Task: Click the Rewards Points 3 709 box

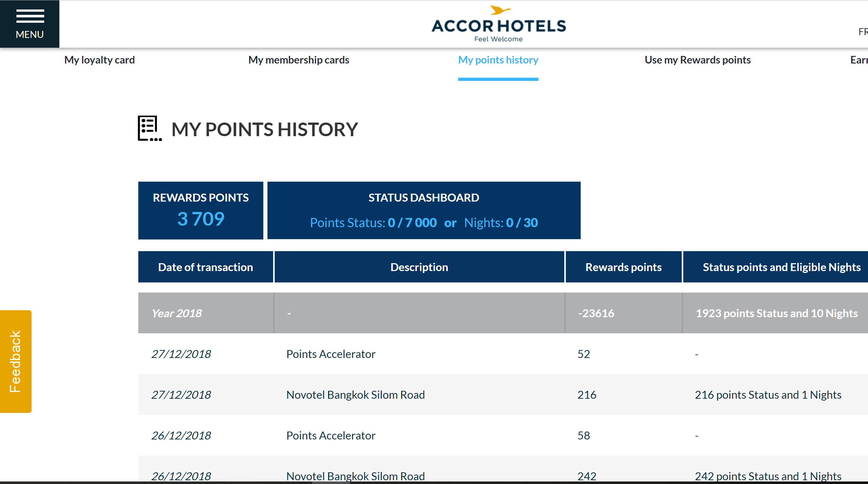Action: tap(201, 211)
